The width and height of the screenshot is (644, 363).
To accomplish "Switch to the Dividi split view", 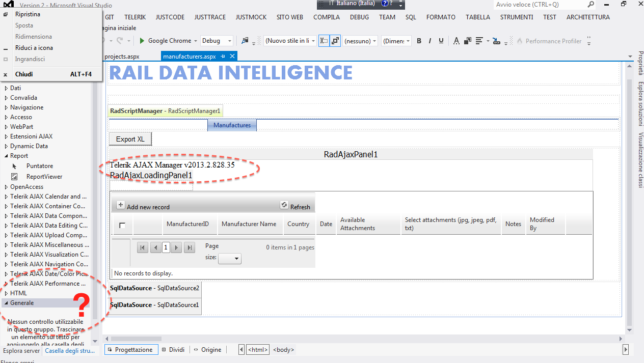I will 173,350.
